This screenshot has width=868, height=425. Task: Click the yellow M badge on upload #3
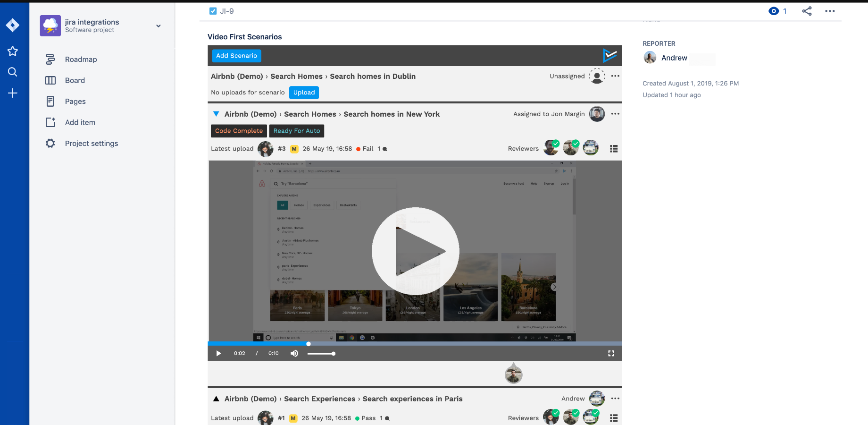pyautogui.click(x=294, y=149)
